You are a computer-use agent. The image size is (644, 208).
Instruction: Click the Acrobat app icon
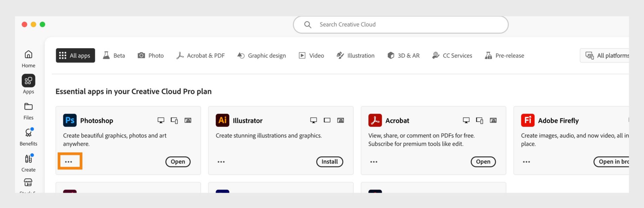coord(375,120)
